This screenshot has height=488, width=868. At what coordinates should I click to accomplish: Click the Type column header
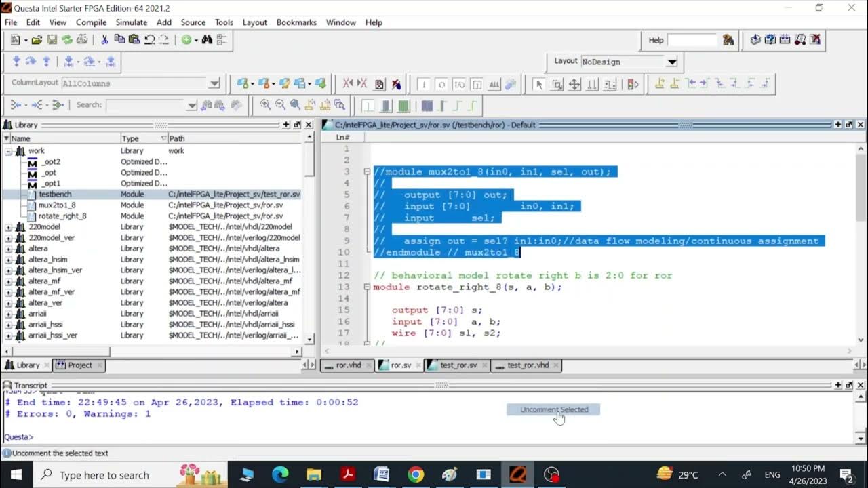point(144,138)
